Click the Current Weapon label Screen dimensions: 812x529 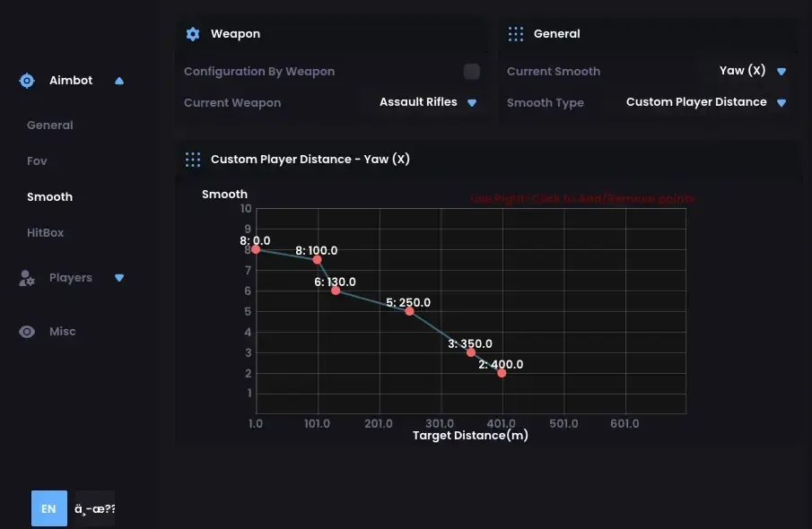(x=232, y=103)
